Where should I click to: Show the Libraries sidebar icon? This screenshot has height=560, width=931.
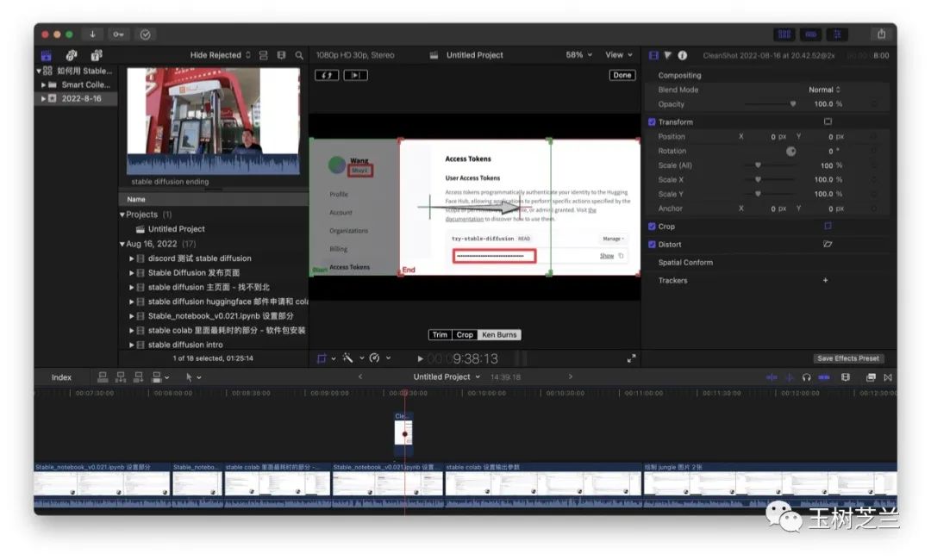(47, 56)
